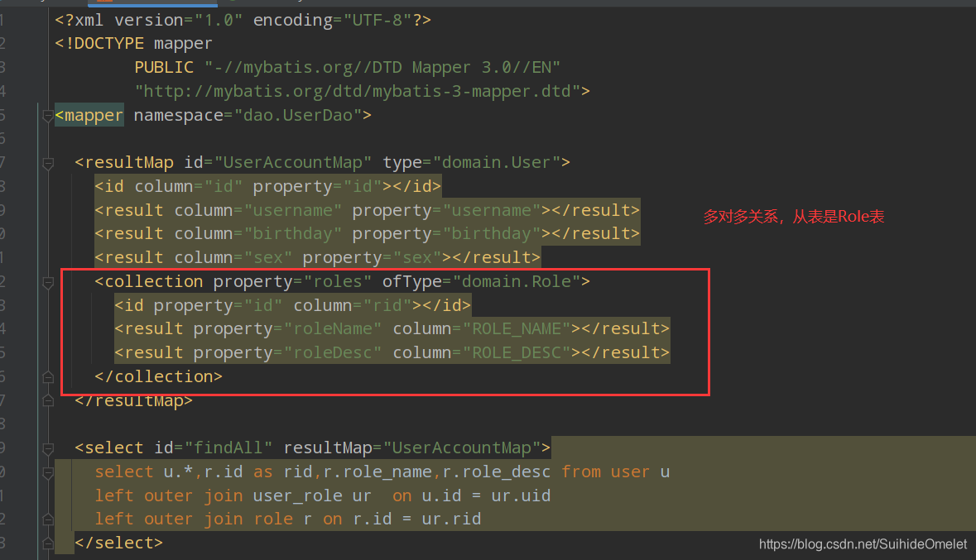Click the '<collection' tag name
Image resolution: width=976 pixels, height=560 pixels.
pyautogui.click(x=149, y=282)
